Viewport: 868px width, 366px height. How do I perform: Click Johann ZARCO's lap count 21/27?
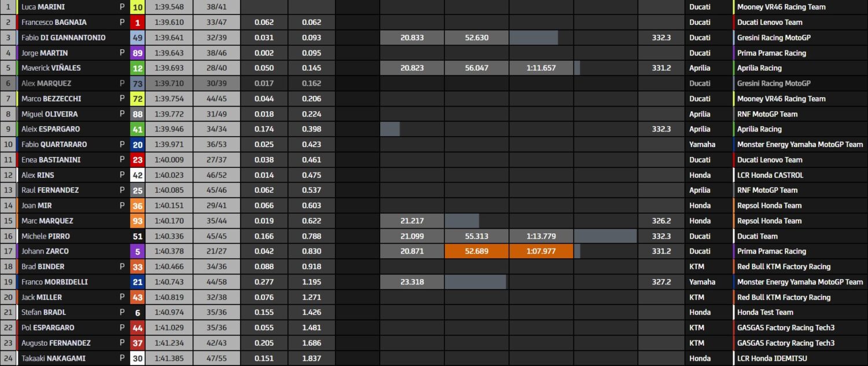[x=216, y=251]
